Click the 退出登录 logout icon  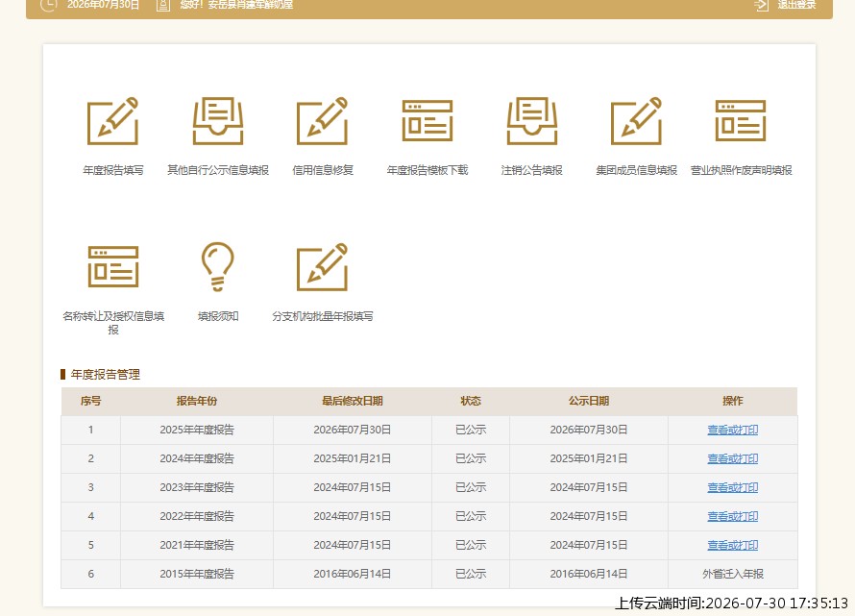(x=761, y=5)
